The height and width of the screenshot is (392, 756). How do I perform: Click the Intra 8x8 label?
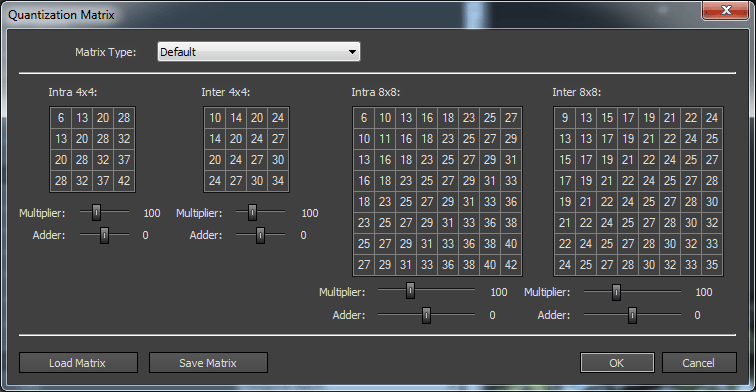(x=376, y=92)
